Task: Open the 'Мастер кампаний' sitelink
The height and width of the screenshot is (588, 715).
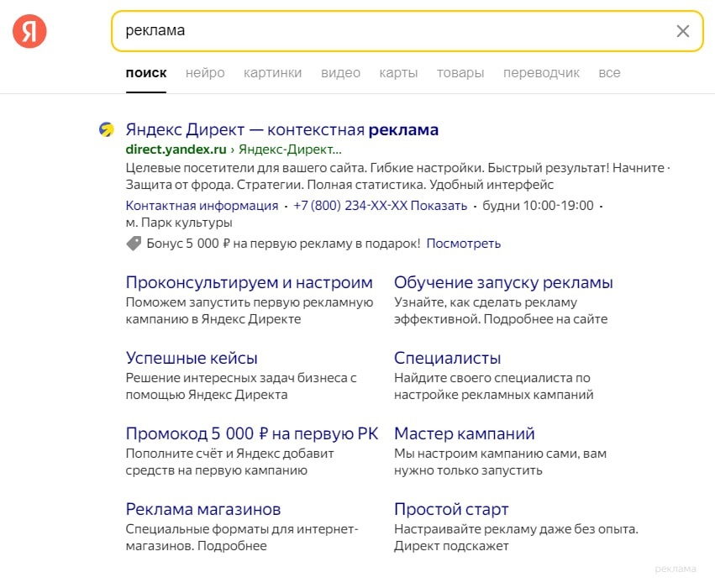Action: point(464,433)
